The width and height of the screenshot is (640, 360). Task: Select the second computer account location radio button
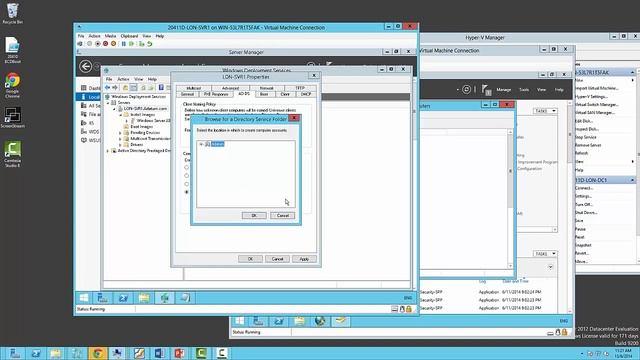pyautogui.click(x=187, y=176)
